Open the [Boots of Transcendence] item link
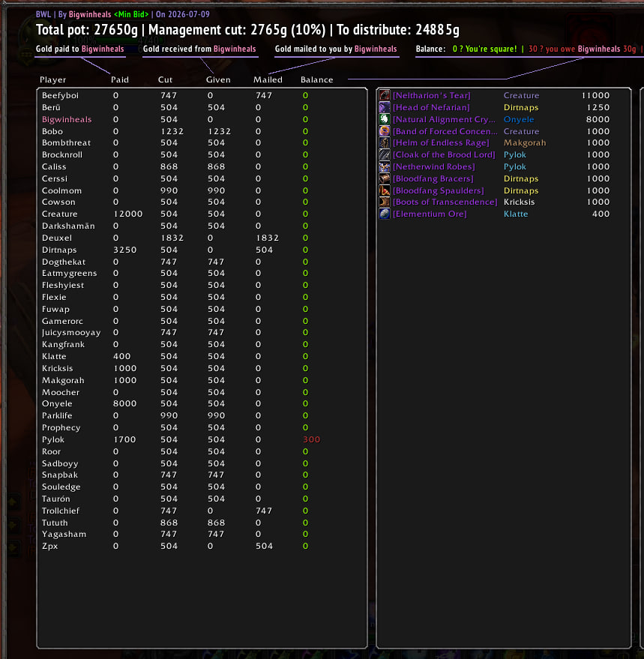 pyautogui.click(x=445, y=202)
